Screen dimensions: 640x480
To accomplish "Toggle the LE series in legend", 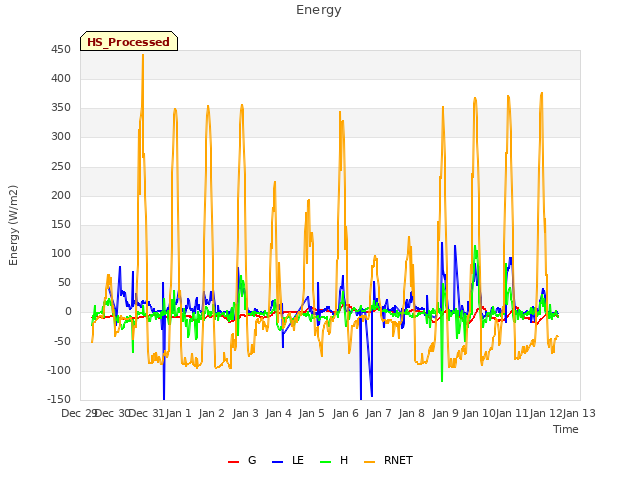I will [288, 460].
